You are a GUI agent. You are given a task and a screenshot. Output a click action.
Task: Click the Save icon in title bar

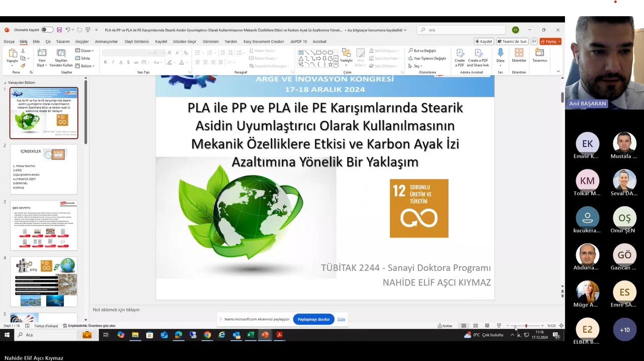coord(59,30)
